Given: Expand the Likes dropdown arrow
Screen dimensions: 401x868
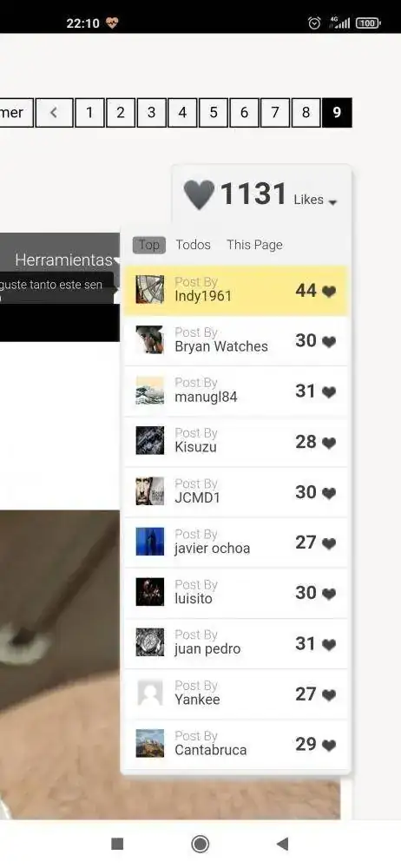Looking at the screenshot, I should coord(332,203).
